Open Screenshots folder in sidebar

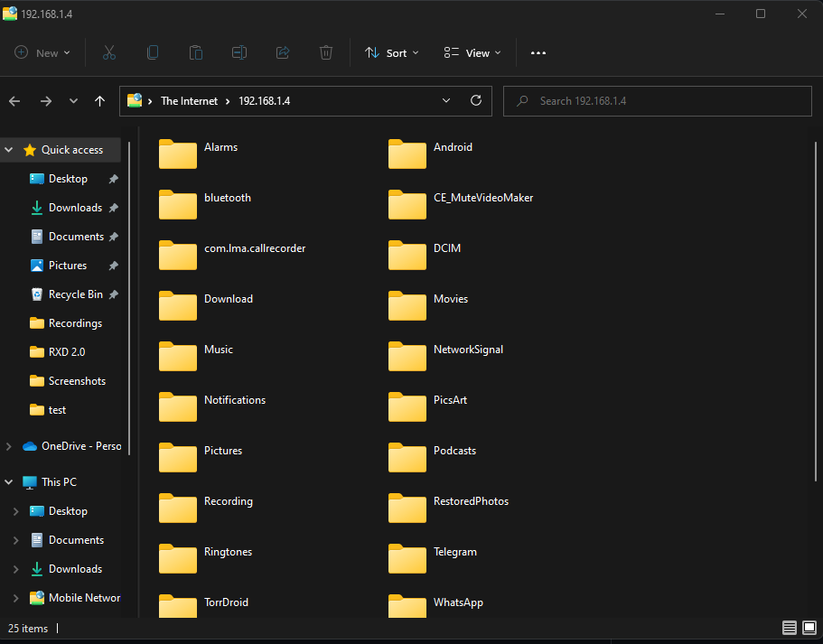click(x=67, y=381)
